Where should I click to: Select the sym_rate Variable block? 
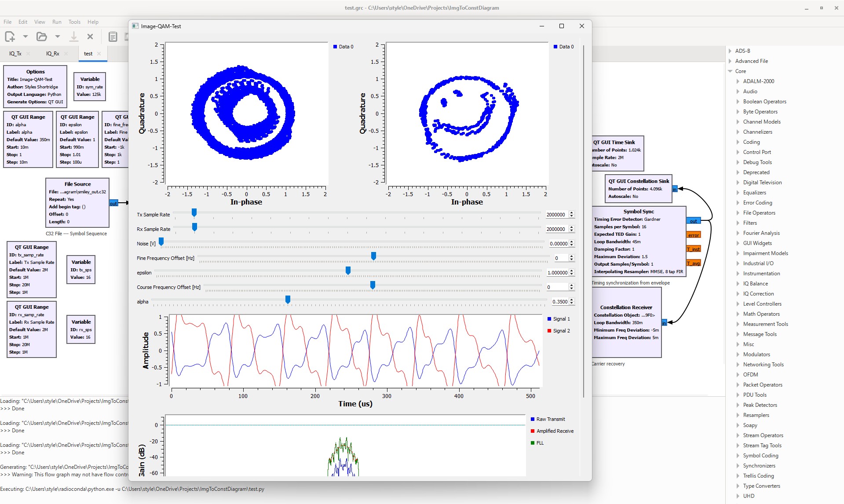click(x=90, y=87)
